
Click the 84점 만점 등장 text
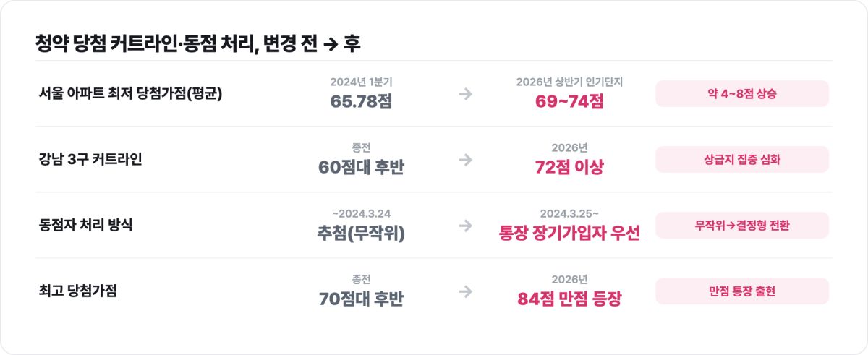point(569,299)
